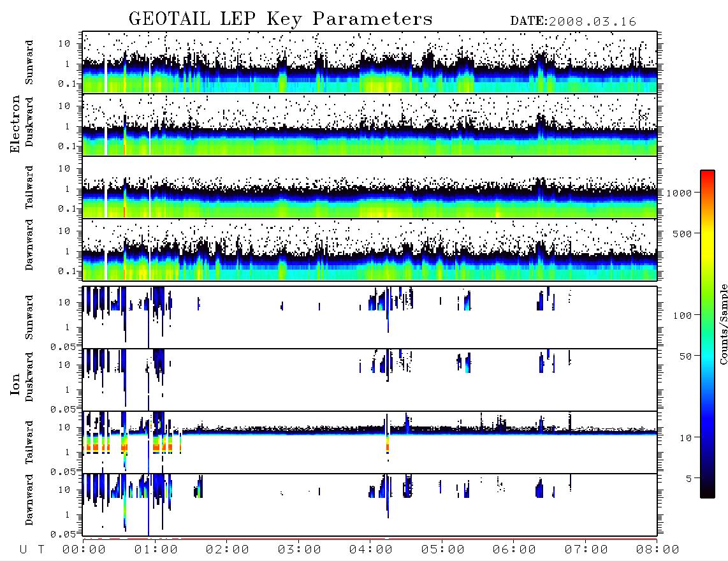Click the '01:00' time tick label
Viewport: 728px width, 561px height.
point(156,550)
